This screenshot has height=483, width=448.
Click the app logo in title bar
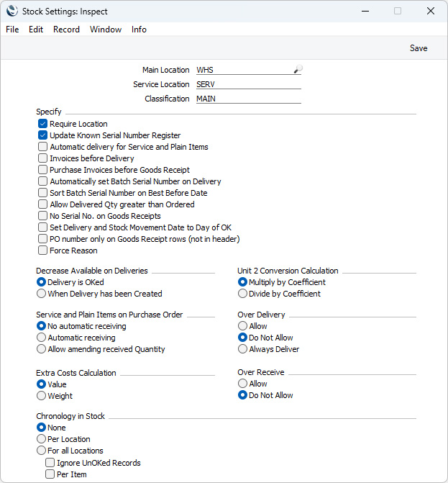(x=12, y=11)
